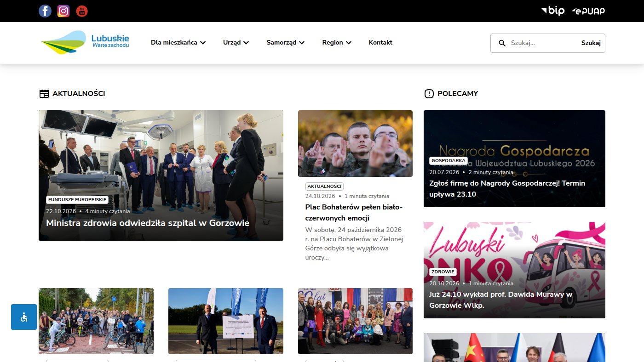Open the cyclists group photo thumbnail
644x362 pixels.
(96, 321)
